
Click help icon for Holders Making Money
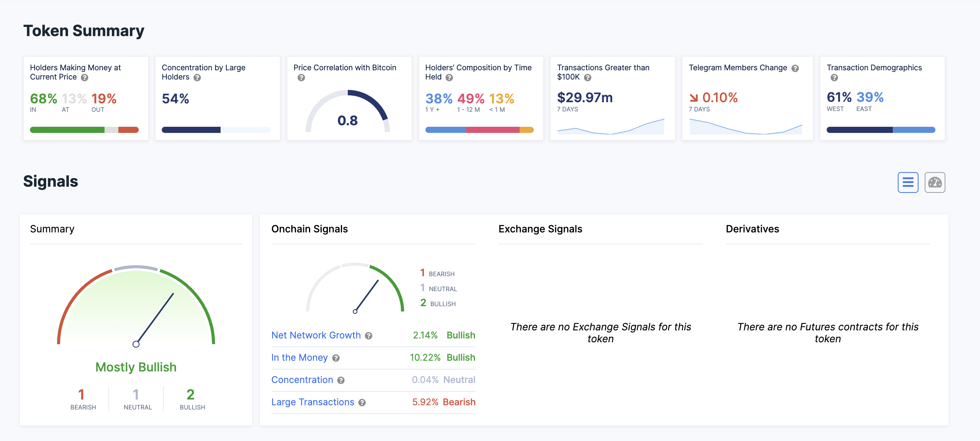pos(85,78)
